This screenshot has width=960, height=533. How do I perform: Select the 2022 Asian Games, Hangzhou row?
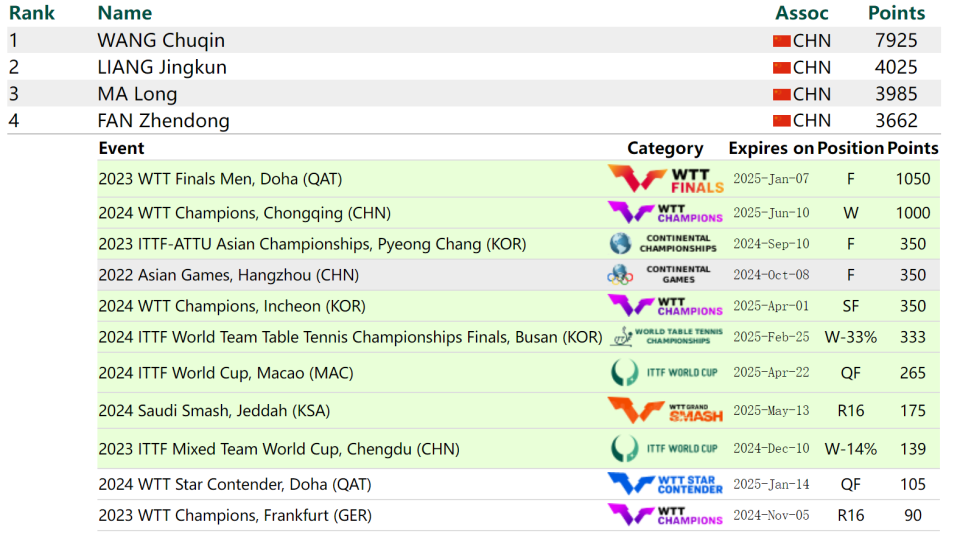(x=228, y=275)
